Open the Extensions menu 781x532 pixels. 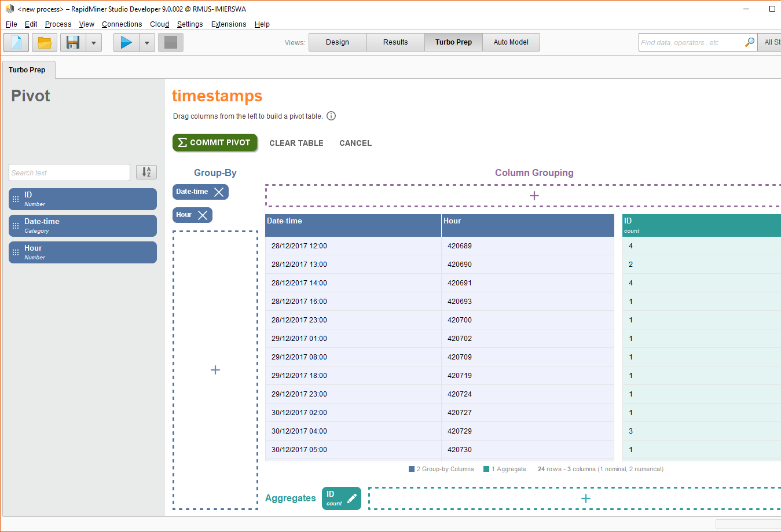click(x=229, y=24)
